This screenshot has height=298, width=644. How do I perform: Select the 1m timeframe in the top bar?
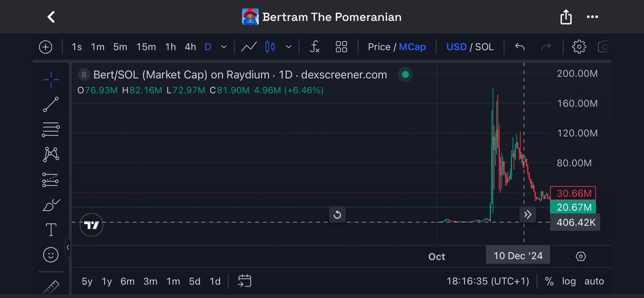[x=98, y=47]
